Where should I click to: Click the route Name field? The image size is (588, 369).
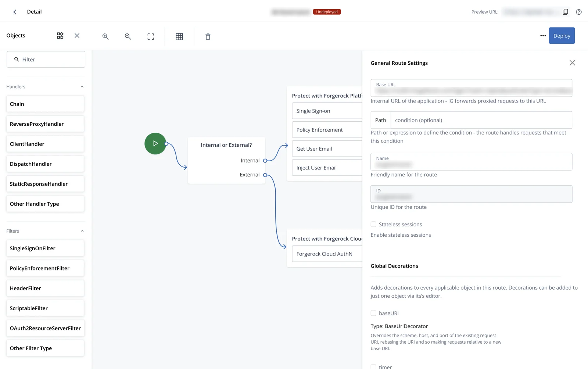pyautogui.click(x=471, y=162)
